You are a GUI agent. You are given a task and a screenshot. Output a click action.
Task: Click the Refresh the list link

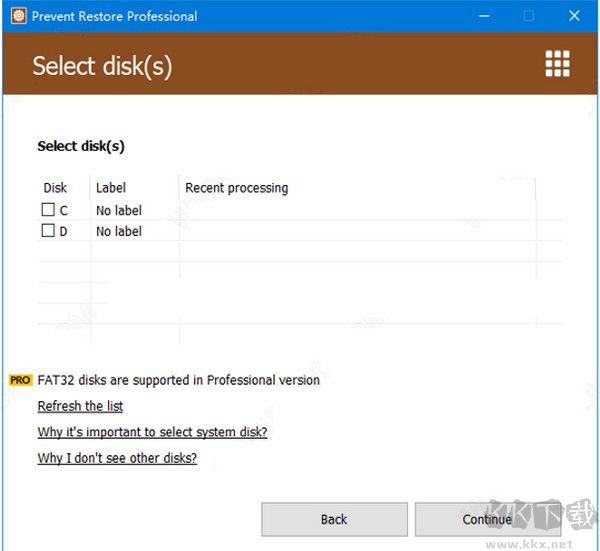80,406
